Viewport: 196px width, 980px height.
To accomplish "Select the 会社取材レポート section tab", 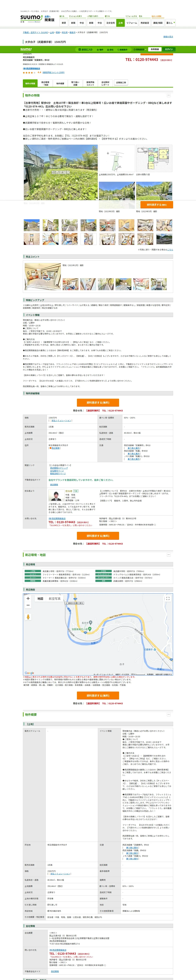I will (105, 83).
